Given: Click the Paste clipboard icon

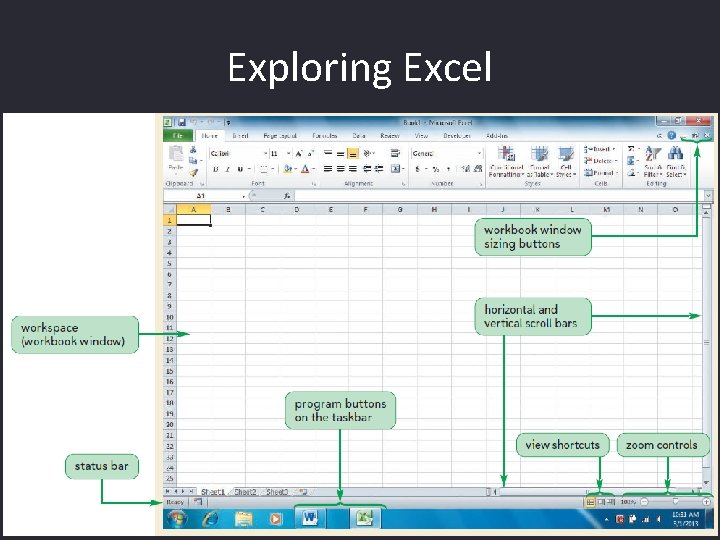Looking at the screenshot, I should (176, 153).
